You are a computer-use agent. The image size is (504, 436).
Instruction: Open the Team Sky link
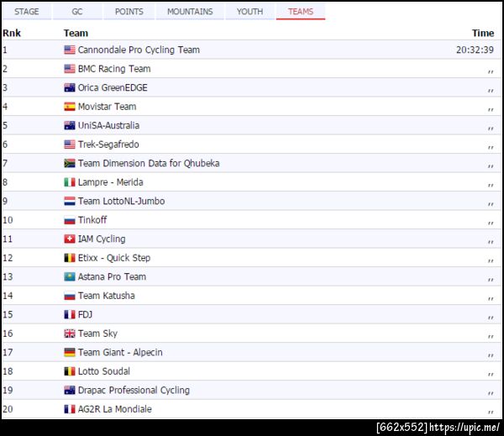pos(98,334)
